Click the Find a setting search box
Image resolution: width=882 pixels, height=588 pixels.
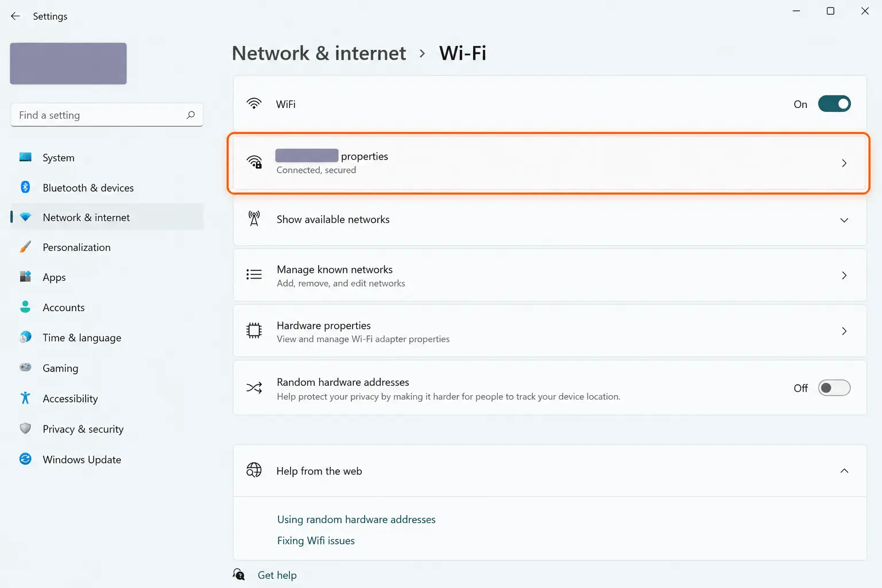tap(107, 115)
